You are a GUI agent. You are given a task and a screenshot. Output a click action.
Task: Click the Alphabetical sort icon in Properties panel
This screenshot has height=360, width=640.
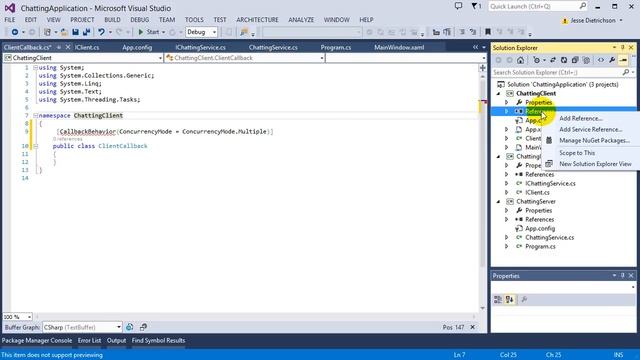coord(509,300)
